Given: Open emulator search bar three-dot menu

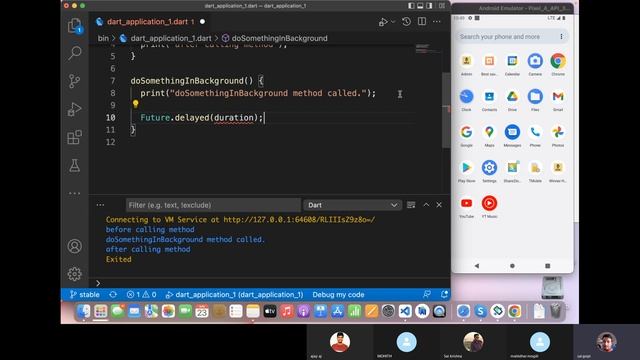Looking at the screenshot, I should click(x=562, y=37).
